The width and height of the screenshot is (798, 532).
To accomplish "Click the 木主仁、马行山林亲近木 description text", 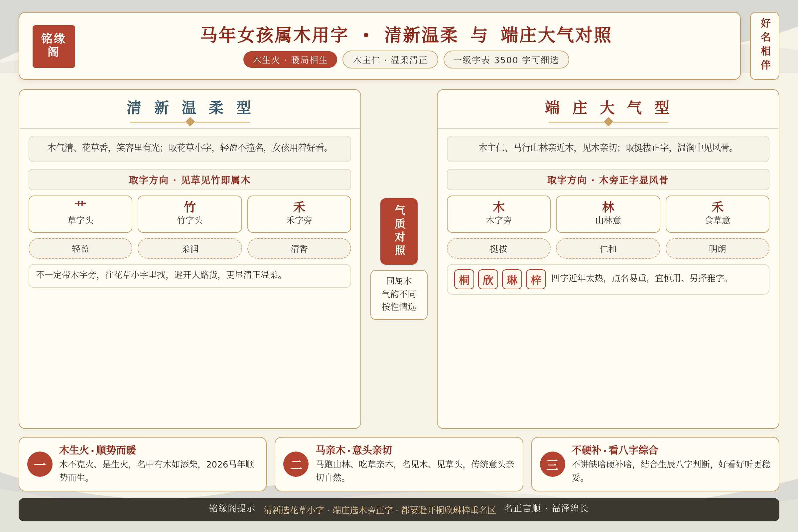I will pyautogui.click(x=608, y=148).
